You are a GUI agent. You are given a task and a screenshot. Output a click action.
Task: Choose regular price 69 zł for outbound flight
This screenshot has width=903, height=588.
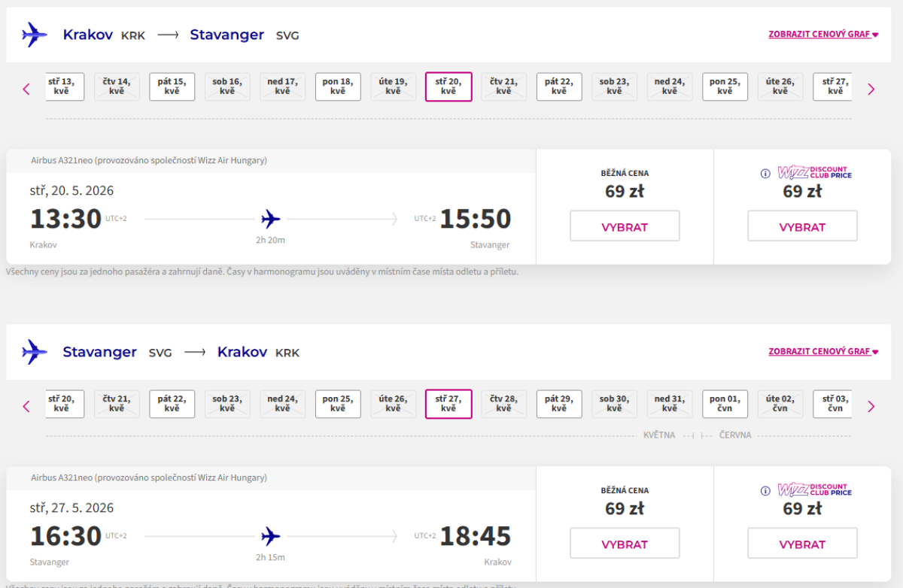click(625, 226)
